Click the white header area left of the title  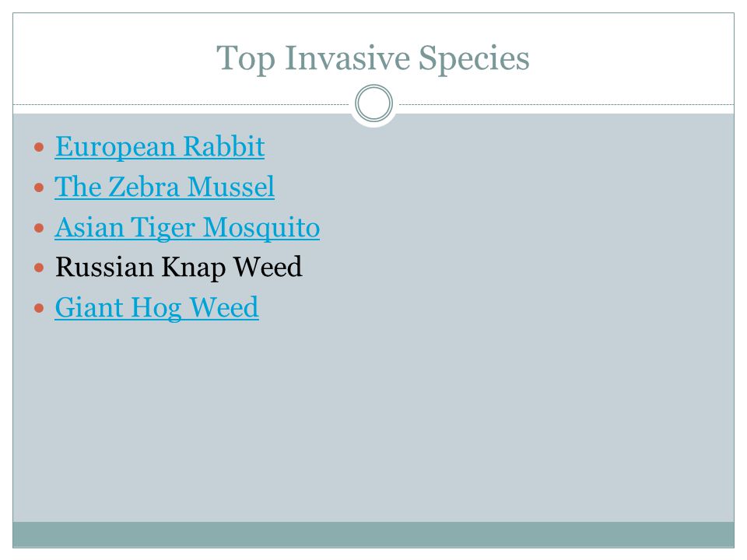[114, 58]
